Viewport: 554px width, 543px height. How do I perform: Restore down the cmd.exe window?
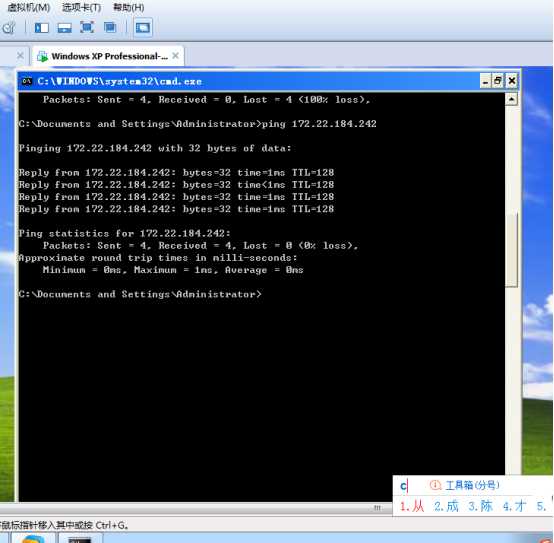(x=498, y=81)
